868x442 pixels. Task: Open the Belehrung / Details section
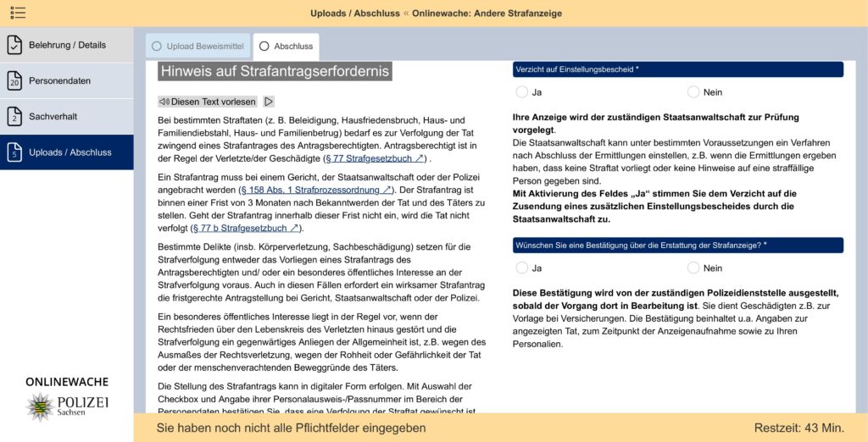click(66, 45)
